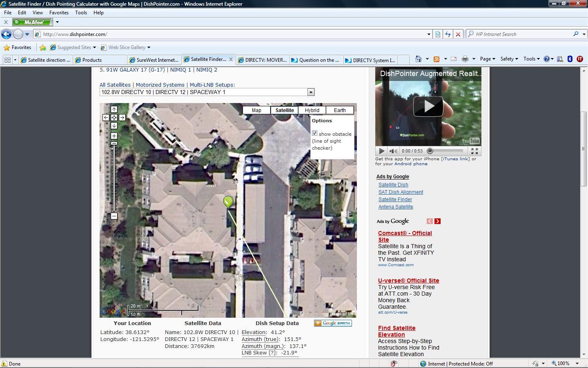Open a new blank tab
Screen dimensions: 588x368
tap(403, 60)
